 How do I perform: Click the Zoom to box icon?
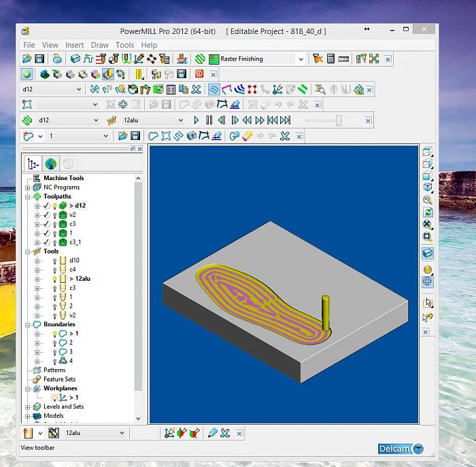[x=428, y=237]
